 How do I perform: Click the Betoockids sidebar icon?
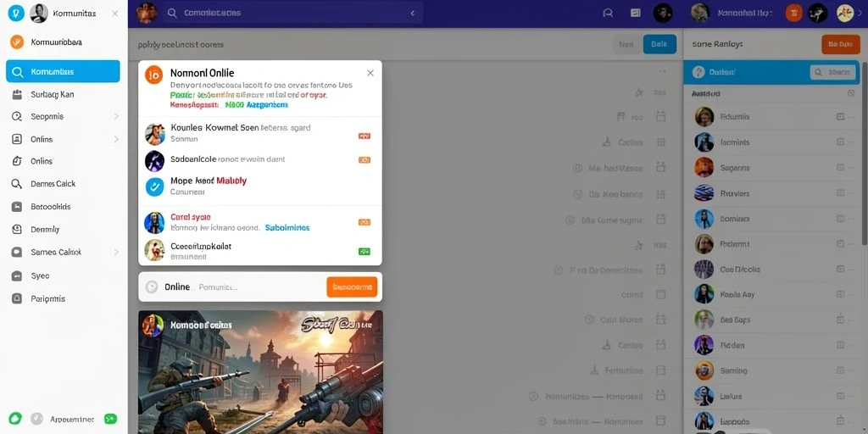17,207
